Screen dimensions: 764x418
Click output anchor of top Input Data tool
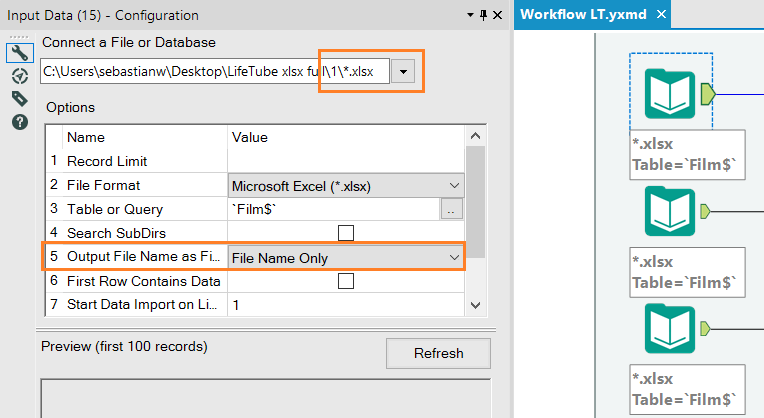708,94
